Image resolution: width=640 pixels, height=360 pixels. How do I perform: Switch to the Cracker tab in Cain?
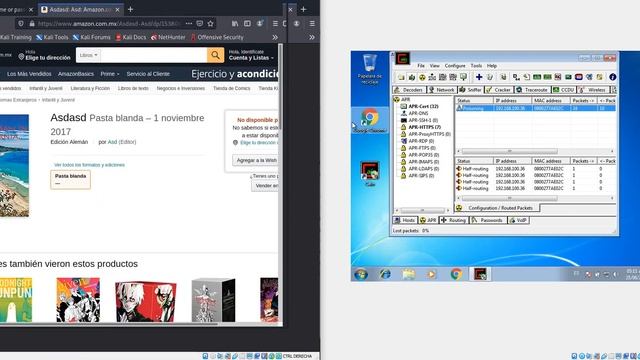(x=498, y=89)
